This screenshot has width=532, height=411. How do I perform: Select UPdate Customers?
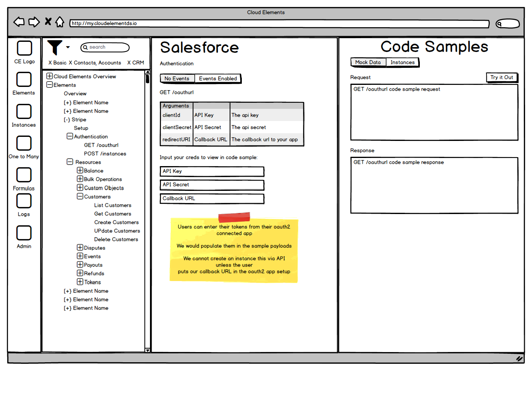tap(117, 231)
